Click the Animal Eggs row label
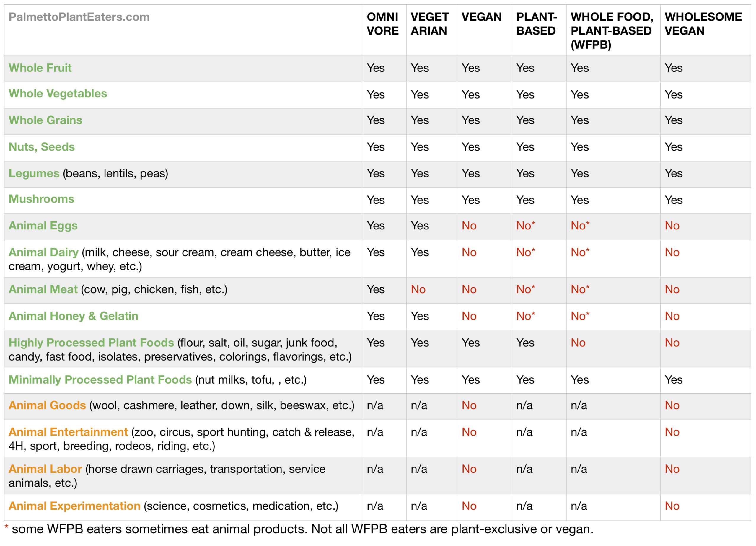 (43, 226)
